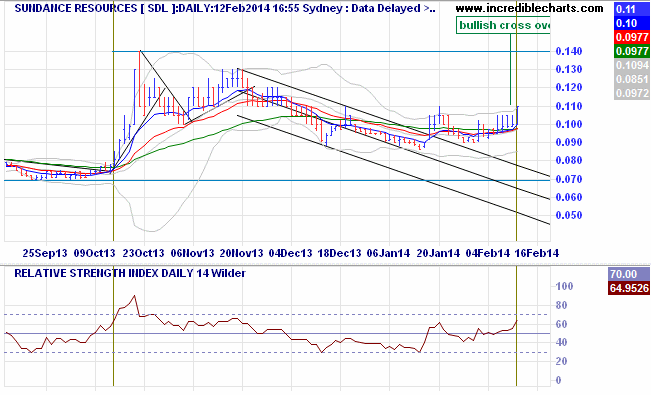Screen dimensions: 651x395
Task: Click the 25Sep13 date label
Action: [45, 253]
